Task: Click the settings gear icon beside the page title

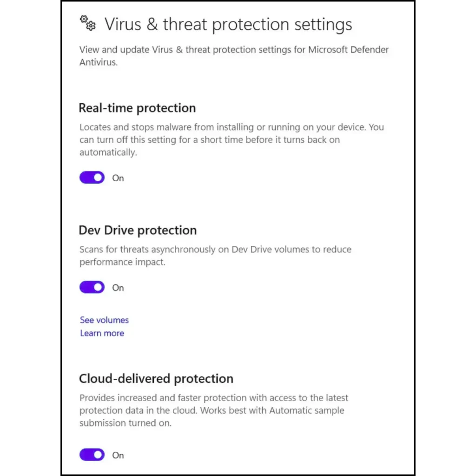Action: (x=87, y=23)
